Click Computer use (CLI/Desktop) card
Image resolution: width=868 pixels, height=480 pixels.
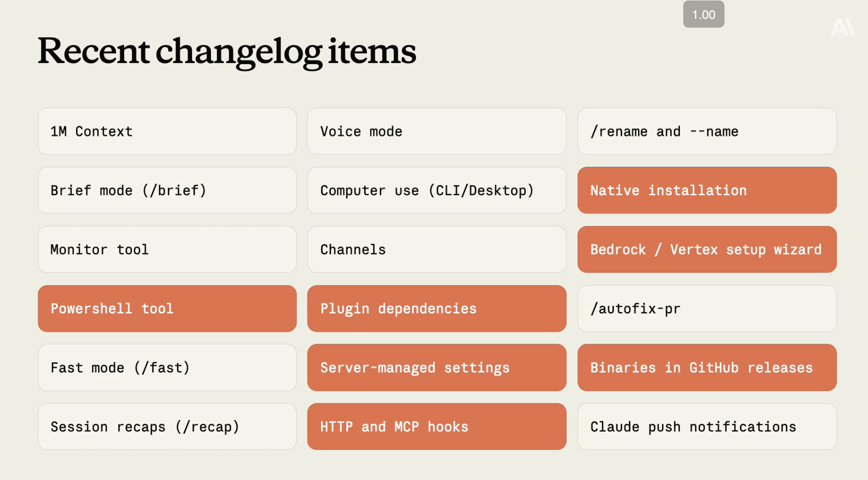point(437,191)
